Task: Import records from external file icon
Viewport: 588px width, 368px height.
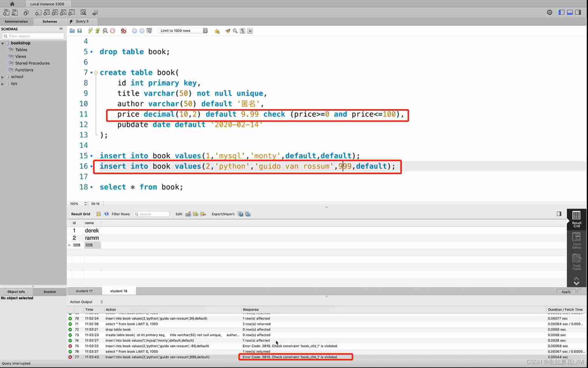Action: [x=248, y=214]
